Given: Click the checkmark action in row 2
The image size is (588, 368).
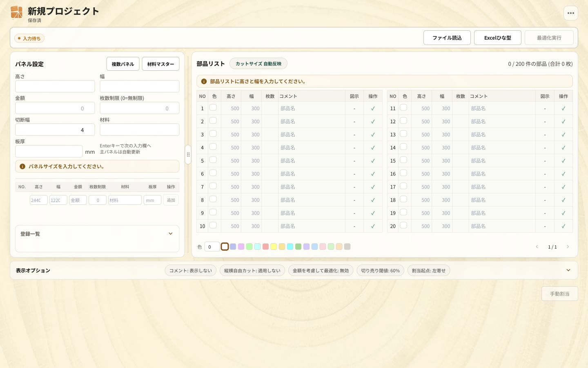Looking at the screenshot, I should click(373, 121).
